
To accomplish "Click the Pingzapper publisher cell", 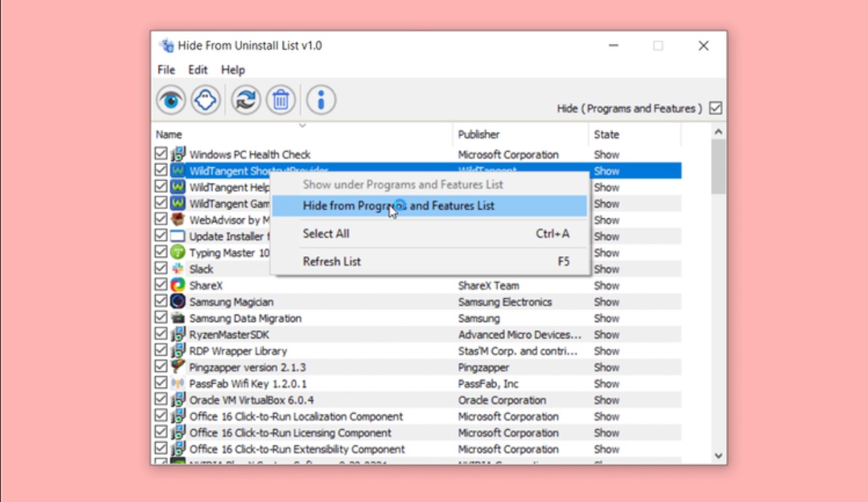I will pos(484,367).
